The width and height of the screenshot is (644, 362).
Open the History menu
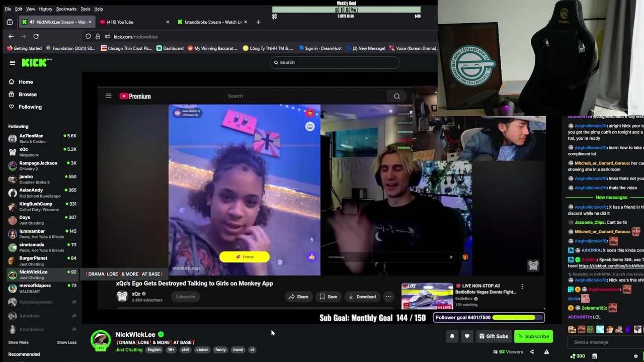[x=46, y=9]
